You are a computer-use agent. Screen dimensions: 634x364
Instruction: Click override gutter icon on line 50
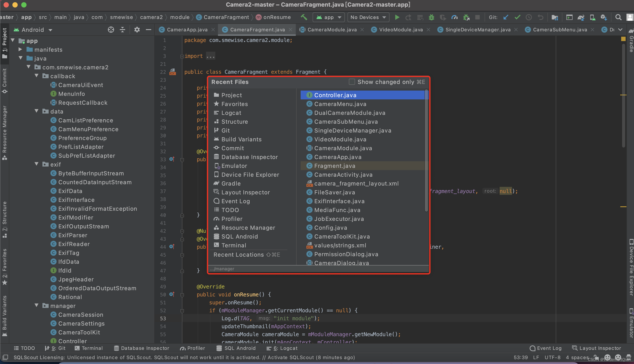[x=172, y=294]
